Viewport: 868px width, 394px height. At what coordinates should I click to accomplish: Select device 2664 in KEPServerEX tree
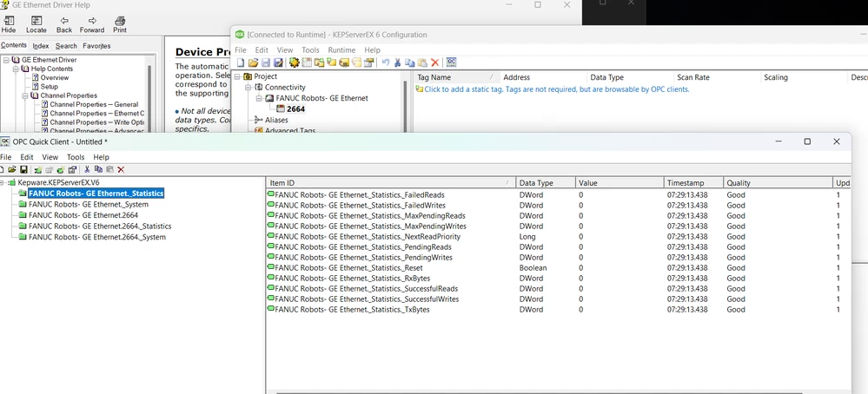click(x=295, y=108)
